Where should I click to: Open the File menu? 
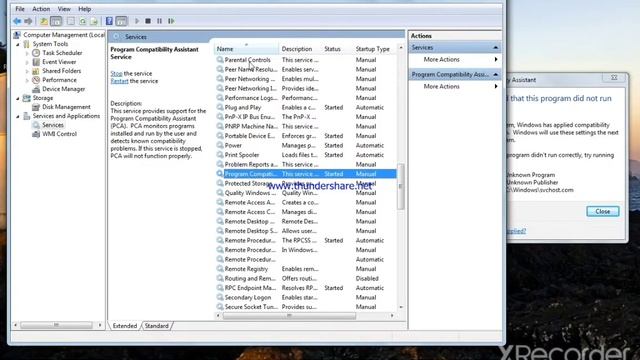click(x=20, y=9)
